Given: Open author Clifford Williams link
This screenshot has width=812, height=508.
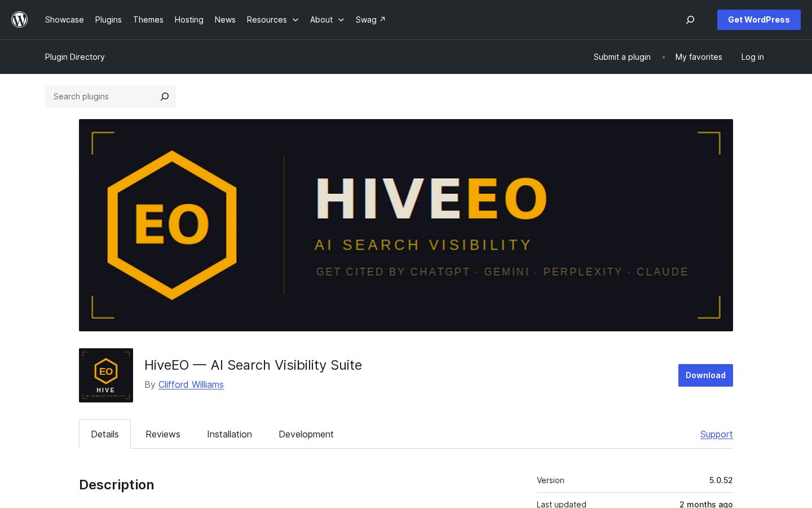Looking at the screenshot, I should point(191,384).
